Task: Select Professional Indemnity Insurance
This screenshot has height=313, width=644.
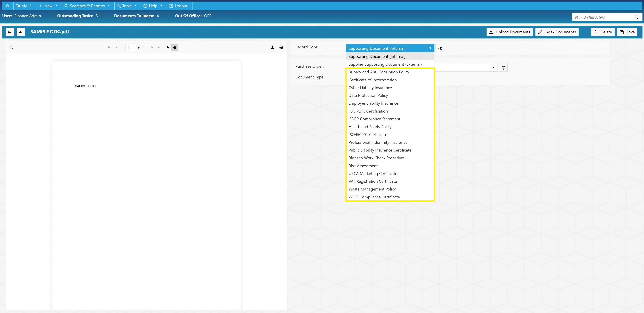Action: 390,142
